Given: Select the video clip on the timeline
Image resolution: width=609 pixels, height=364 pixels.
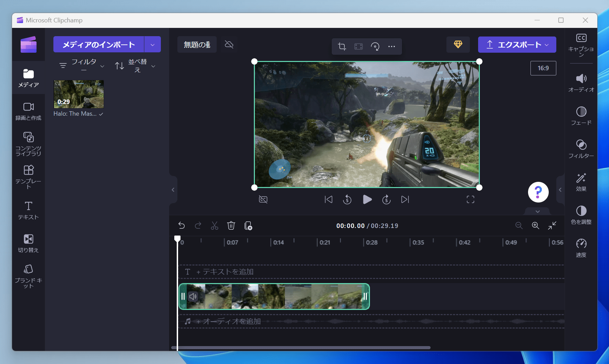Looking at the screenshot, I should (274, 297).
